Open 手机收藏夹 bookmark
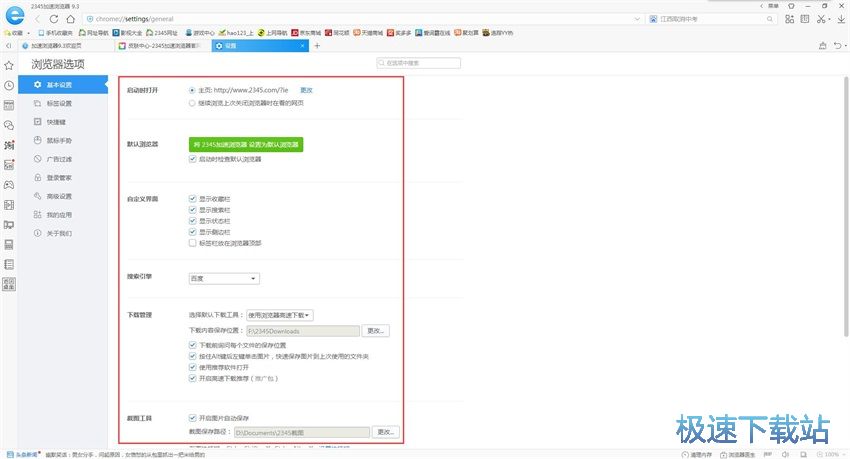This screenshot has height=459, width=850. (55, 33)
